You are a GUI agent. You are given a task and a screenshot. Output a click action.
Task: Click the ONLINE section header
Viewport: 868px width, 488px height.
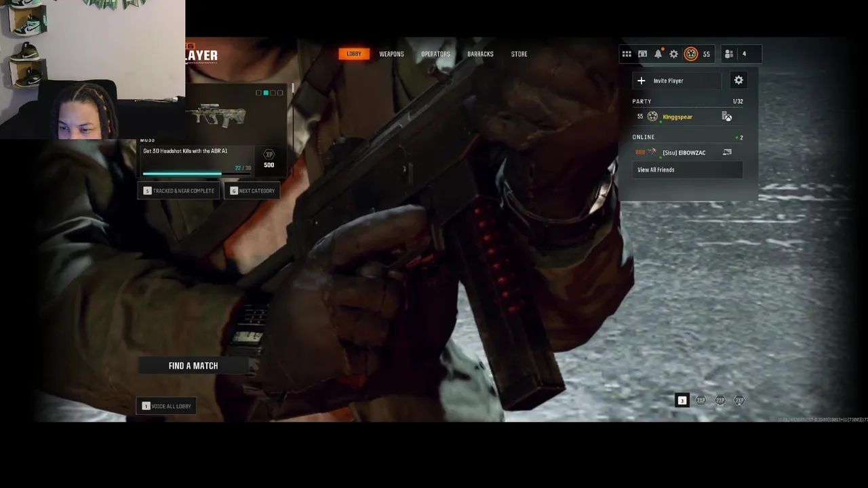point(644,138)
